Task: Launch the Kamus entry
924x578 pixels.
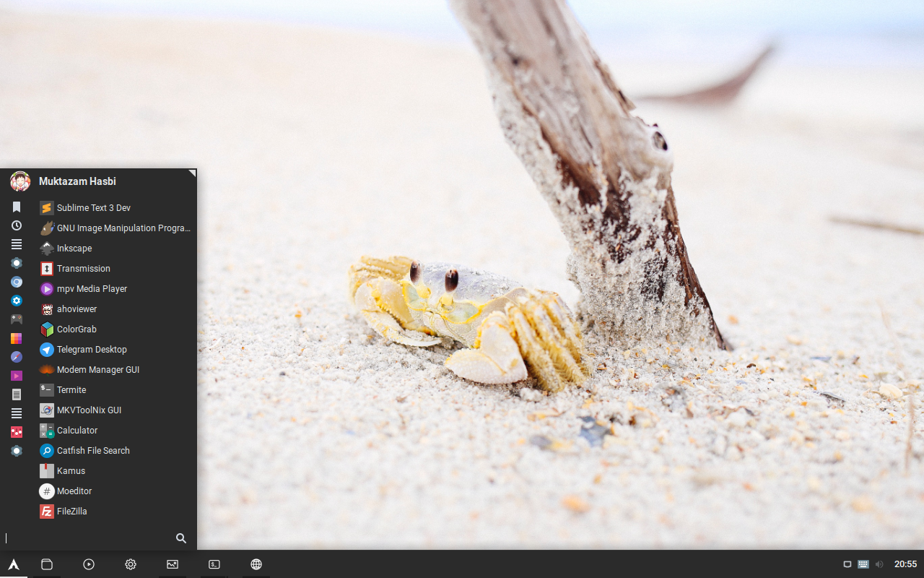Action: 115,471
